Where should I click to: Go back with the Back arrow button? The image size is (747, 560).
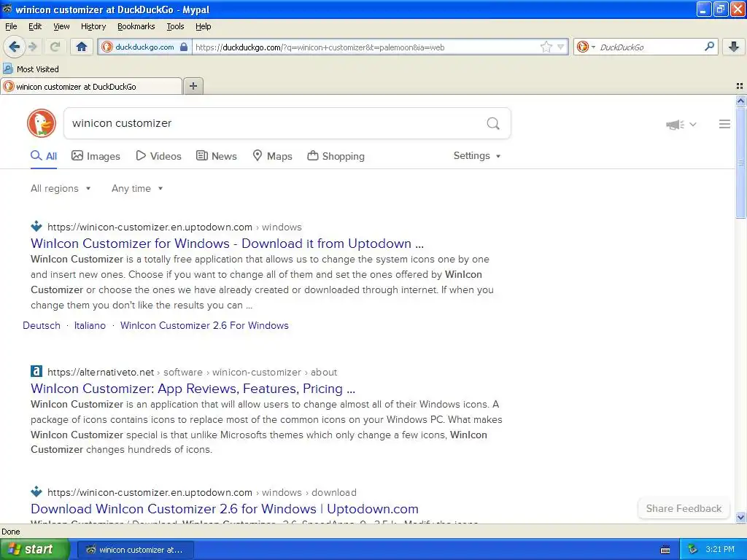tap(14, 47)
